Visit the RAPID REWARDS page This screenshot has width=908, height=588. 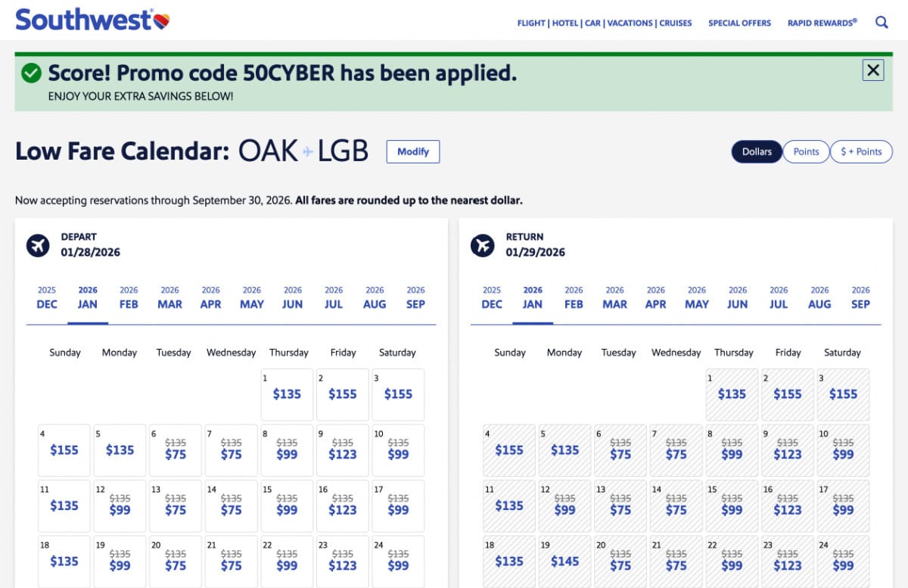pyautogui.click(x=822, y=23)
